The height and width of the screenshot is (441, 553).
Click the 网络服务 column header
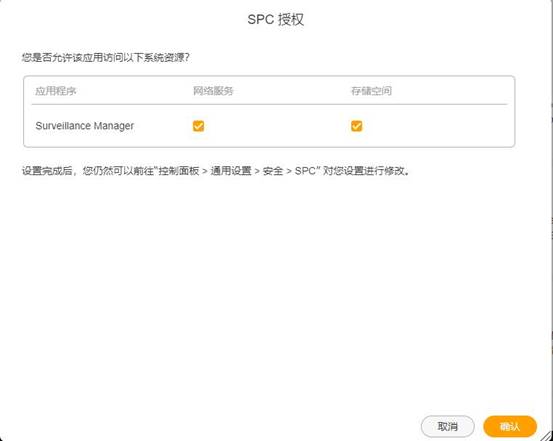[x=213, y=91]
